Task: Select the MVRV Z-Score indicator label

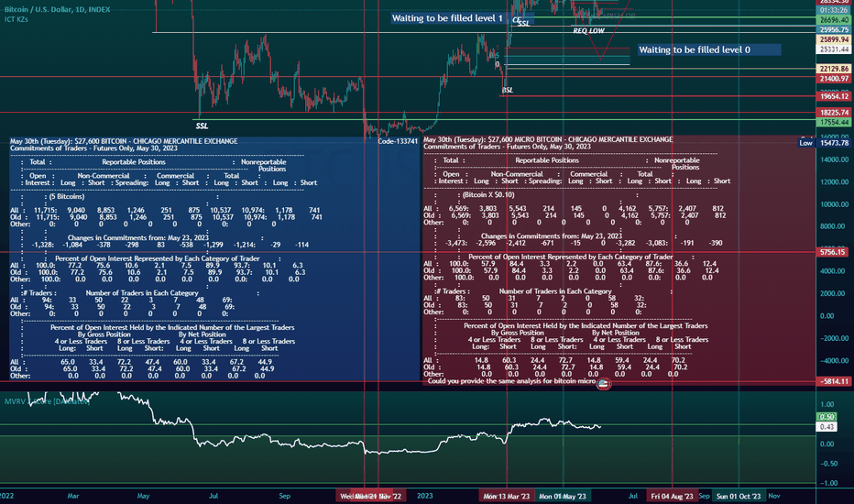Action: click(47, 401)
